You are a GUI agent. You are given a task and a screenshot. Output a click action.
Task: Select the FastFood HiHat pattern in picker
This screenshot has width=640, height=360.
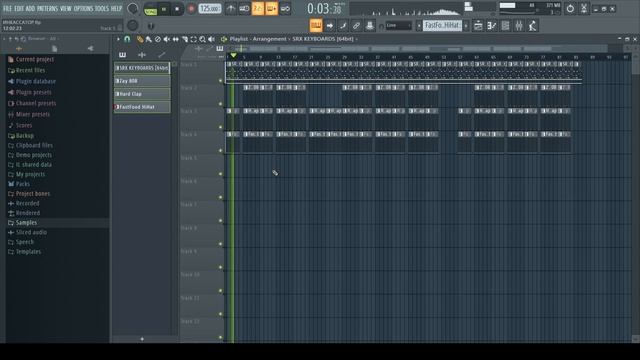[x=142, y=107]
